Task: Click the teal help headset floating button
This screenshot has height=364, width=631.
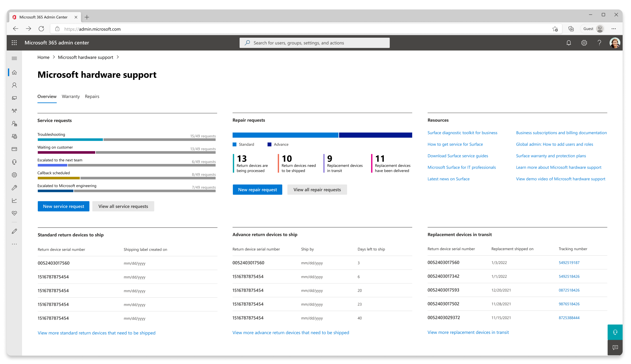Action: [615, 332]
